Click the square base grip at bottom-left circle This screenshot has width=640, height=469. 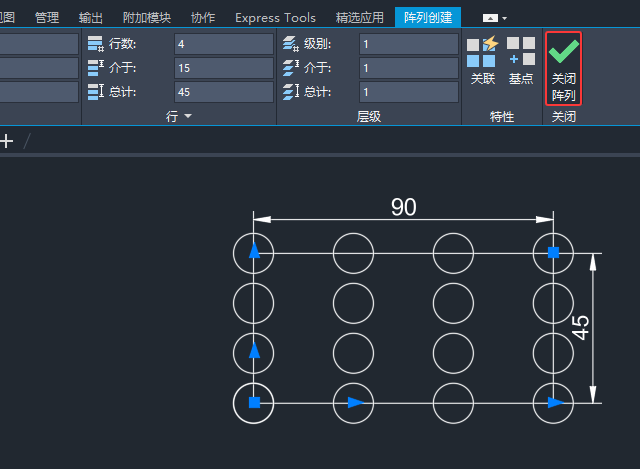pos(254,403)
